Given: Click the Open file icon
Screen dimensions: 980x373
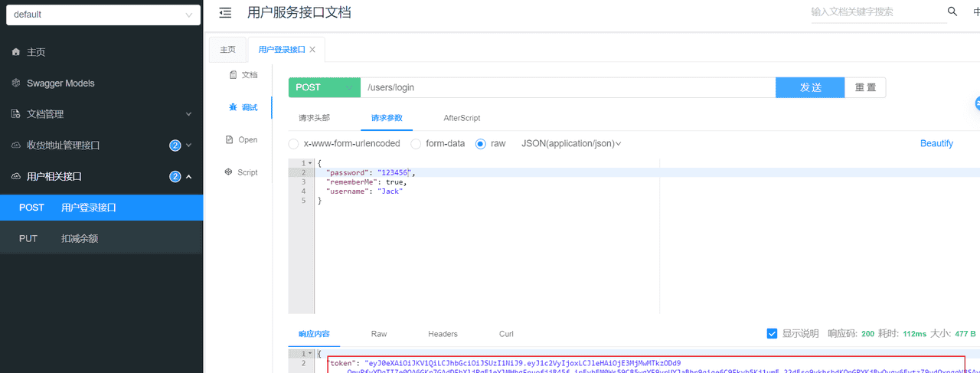Looking at the screenshot, I should tap(229, 139).
